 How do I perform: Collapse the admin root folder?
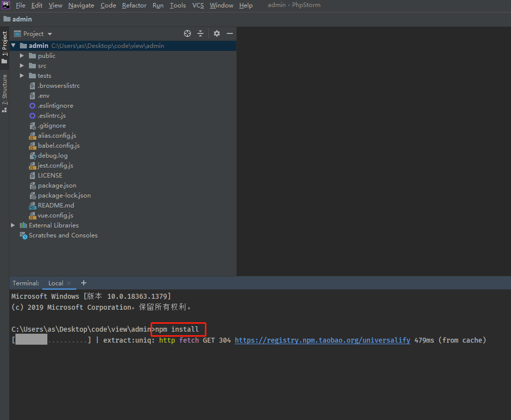pyautogui.click(x=13, y=46)
